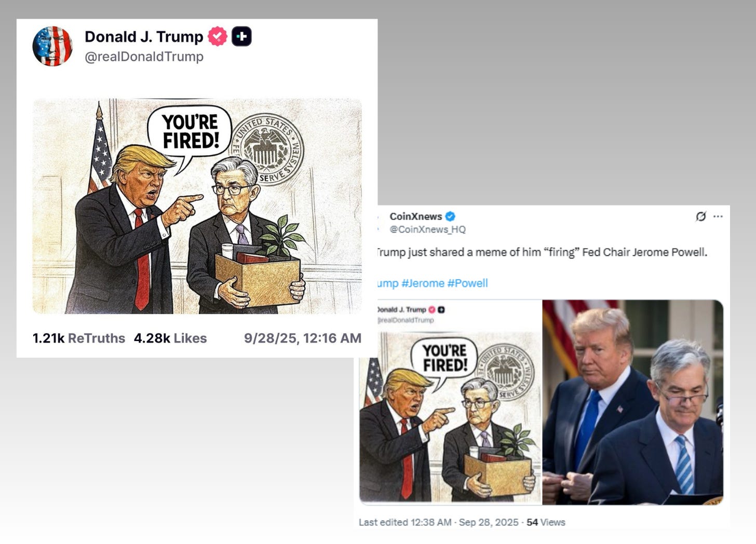The image size is (756, 544).
Task: Click Donald J. Trump profile avatar
Action: tap(52, 46)
